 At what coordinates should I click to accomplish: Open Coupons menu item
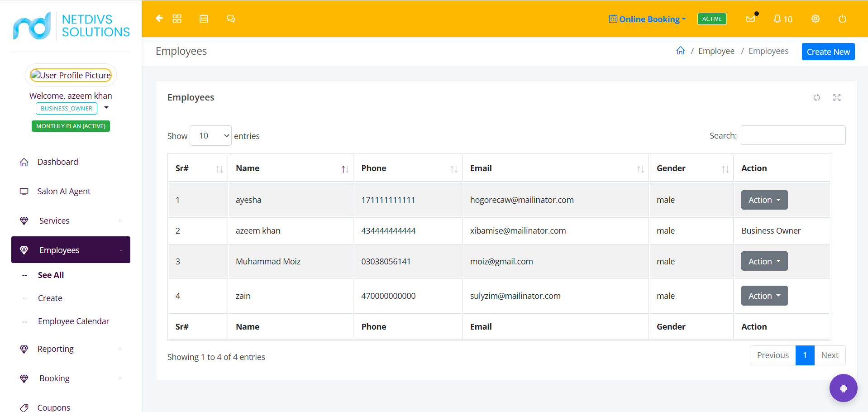tap(54, 407)
